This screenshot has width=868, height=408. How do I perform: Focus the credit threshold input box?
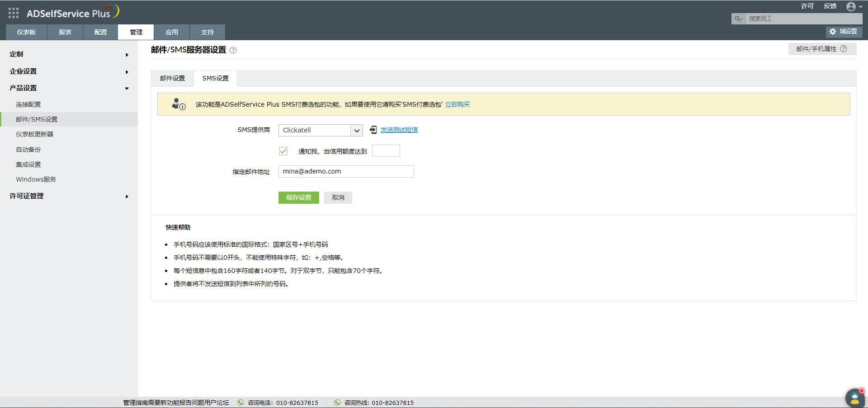(386, 151)
